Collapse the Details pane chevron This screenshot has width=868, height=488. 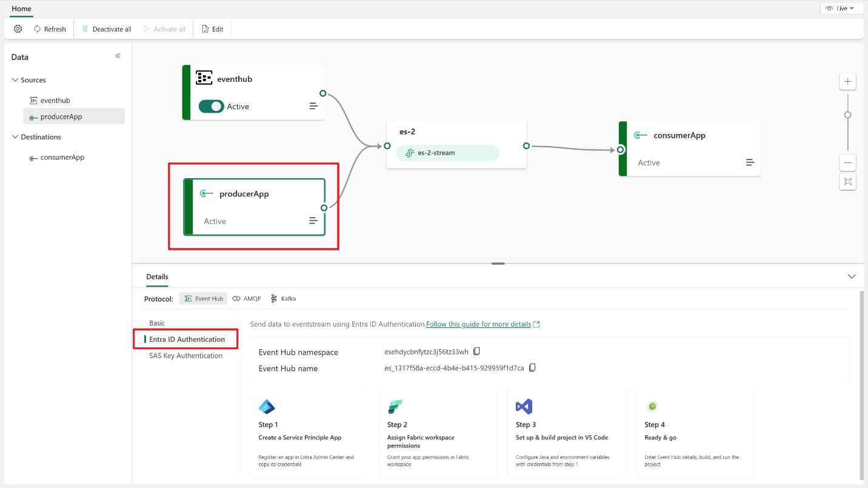pos(852,276)
